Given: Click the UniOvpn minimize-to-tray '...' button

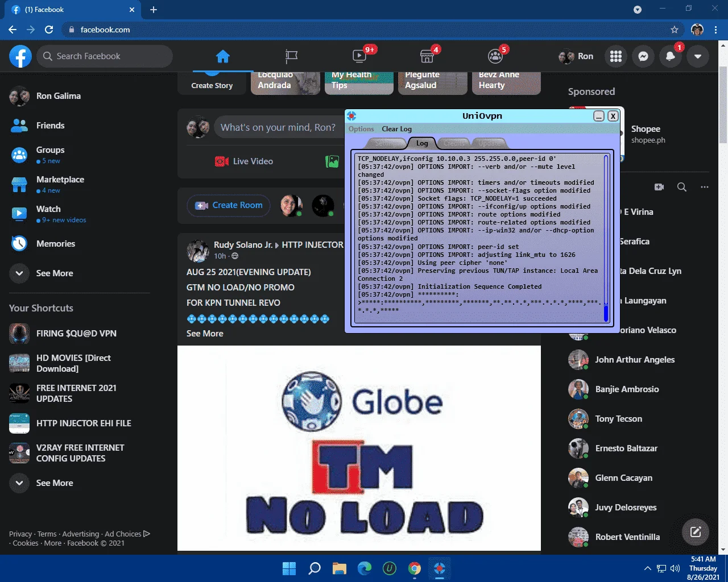Looking at the screenshot, I should [x=599, y=116].
